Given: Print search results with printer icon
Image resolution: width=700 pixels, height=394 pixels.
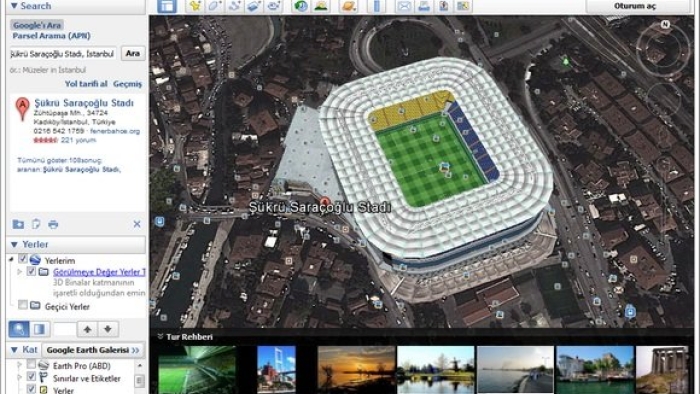Looking at the screenshot, I should tap(53, 224).
